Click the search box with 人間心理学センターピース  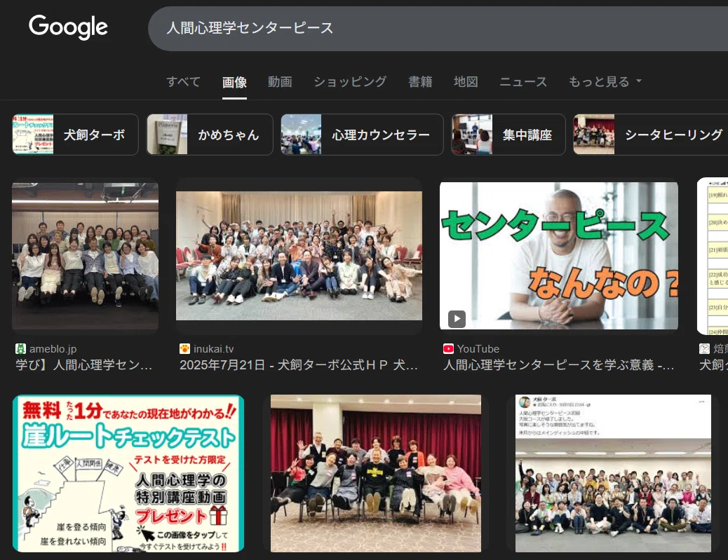438,28
